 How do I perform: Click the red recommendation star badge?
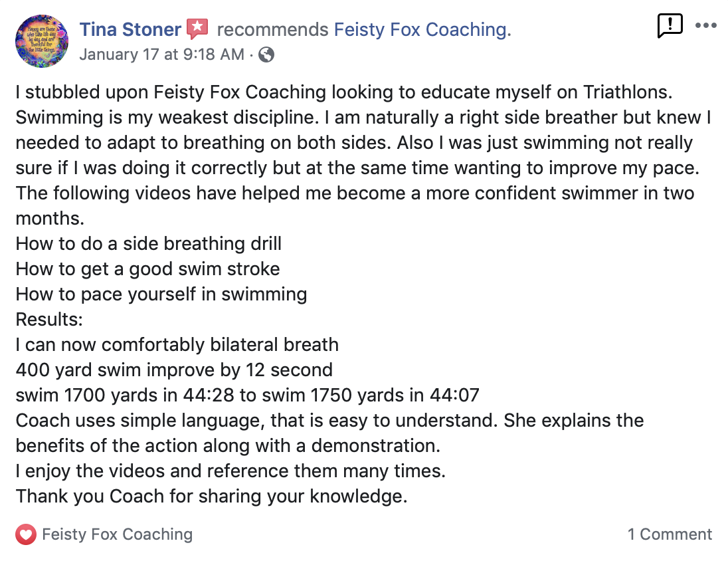[x=197, y=29]
